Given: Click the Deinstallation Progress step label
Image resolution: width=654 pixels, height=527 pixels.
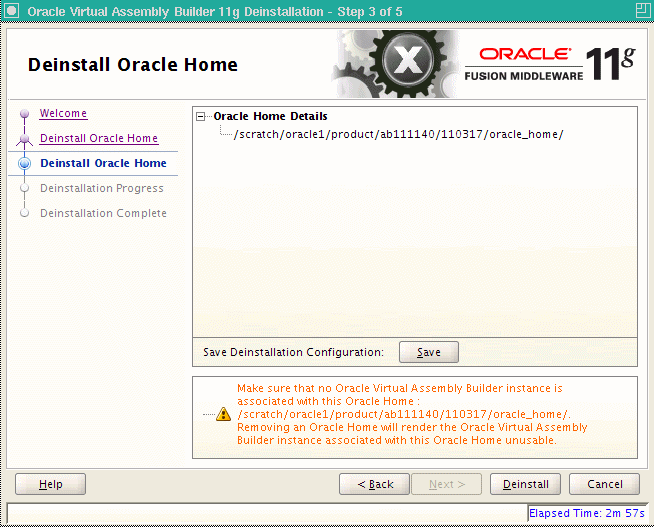Looking at the screenshot, I should [102, 188].
